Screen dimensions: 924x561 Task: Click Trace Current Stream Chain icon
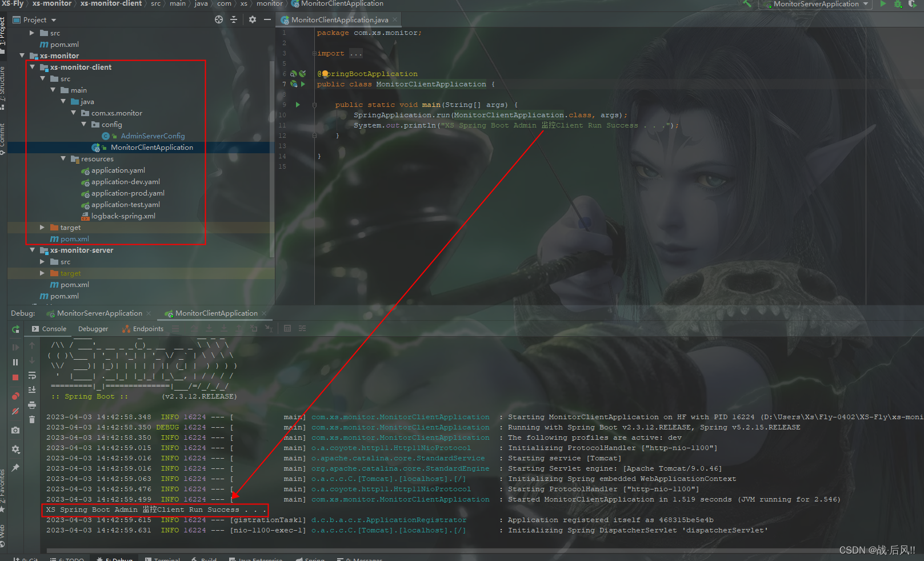pos(302,328)
